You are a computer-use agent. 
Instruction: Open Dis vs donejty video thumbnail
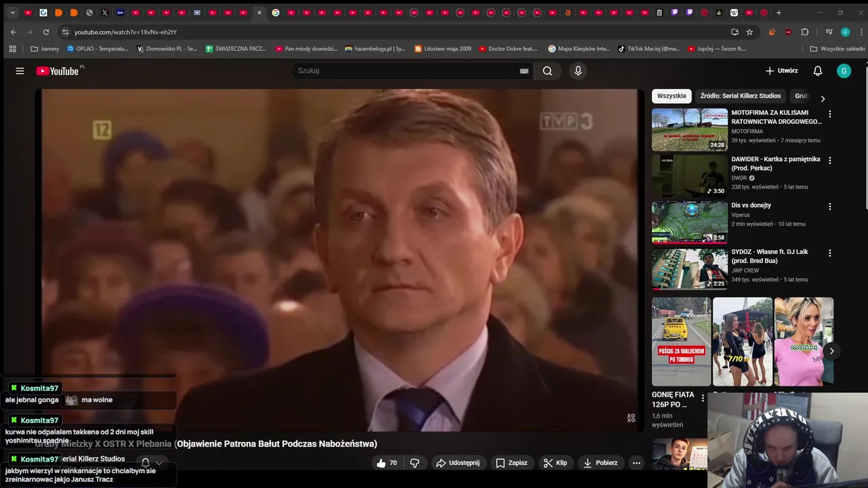click(x=690, y=222)
